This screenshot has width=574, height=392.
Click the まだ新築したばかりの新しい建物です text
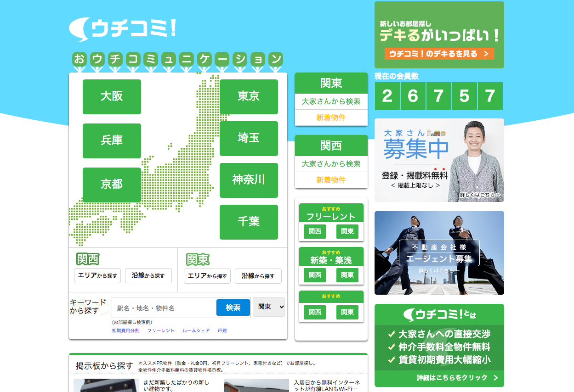(x=176, y=386)
